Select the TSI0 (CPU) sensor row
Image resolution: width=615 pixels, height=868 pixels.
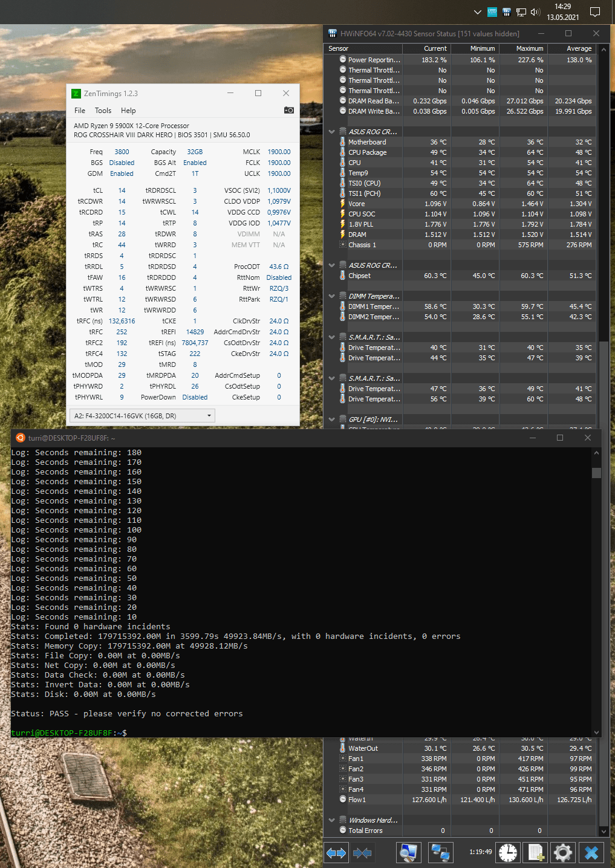(x=460, y=183)
